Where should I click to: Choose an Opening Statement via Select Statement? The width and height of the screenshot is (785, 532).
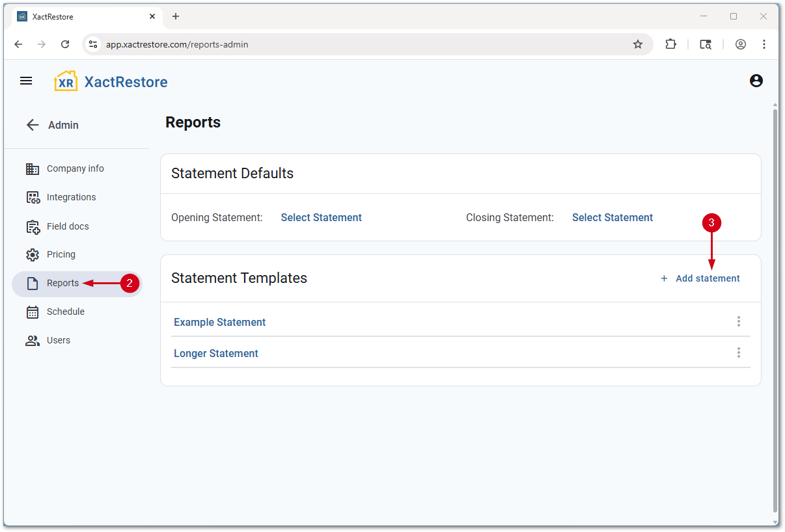(x=321, y=218)
